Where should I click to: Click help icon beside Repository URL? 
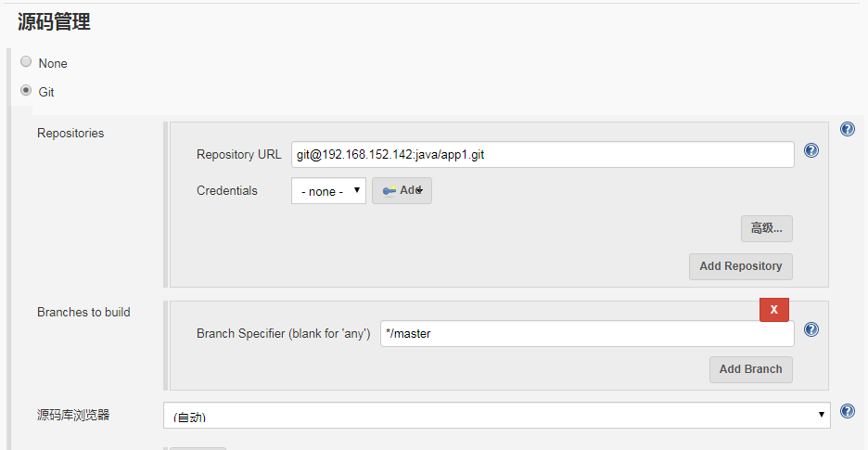coord(811,150)
